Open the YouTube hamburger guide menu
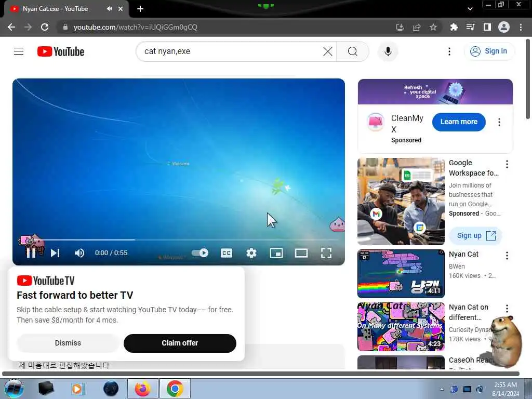Viewport: 532px width, 399px height. (x=19, y=51)
